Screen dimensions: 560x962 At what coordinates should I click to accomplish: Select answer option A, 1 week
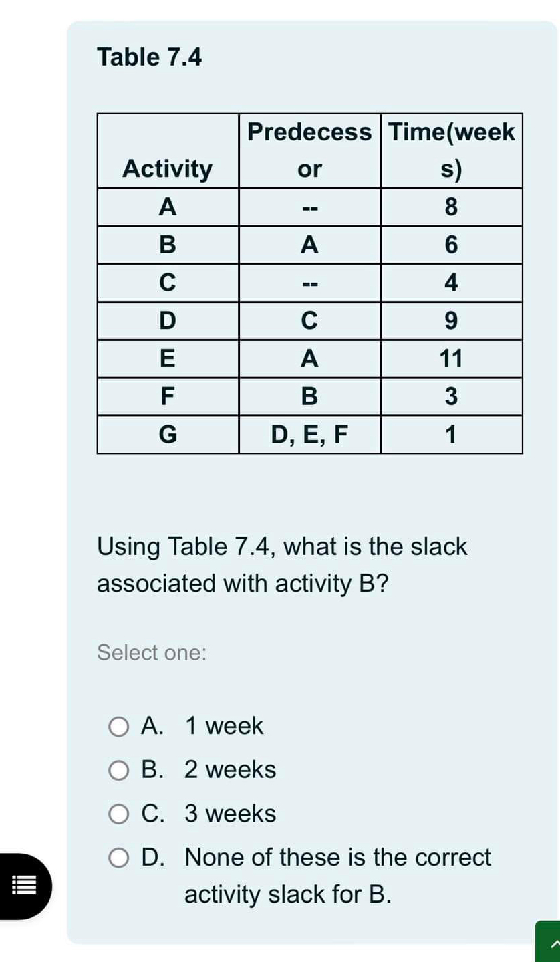[119, 727]
